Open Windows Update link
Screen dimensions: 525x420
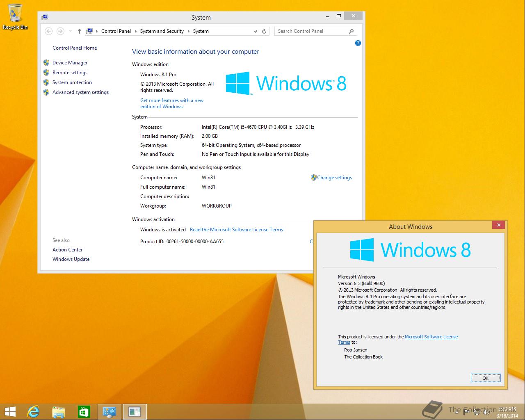pyautogui.click(x=71, y=259)
